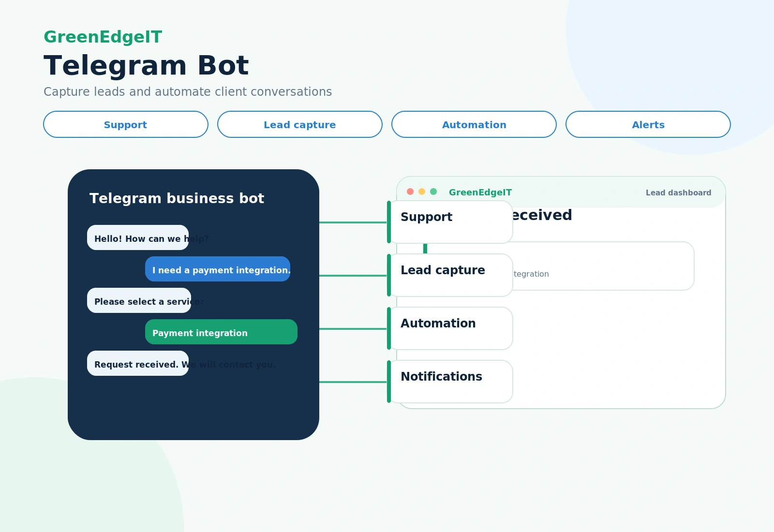Click the 'Telegram Bot' main title

point(146,65)
